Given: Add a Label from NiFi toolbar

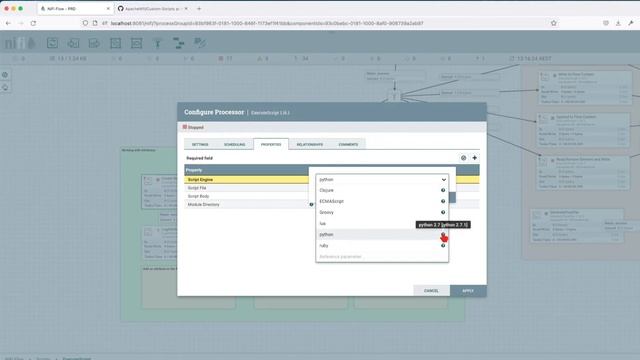Looking at the screenshot, I should pyautogui.click(x=200, y=43).
